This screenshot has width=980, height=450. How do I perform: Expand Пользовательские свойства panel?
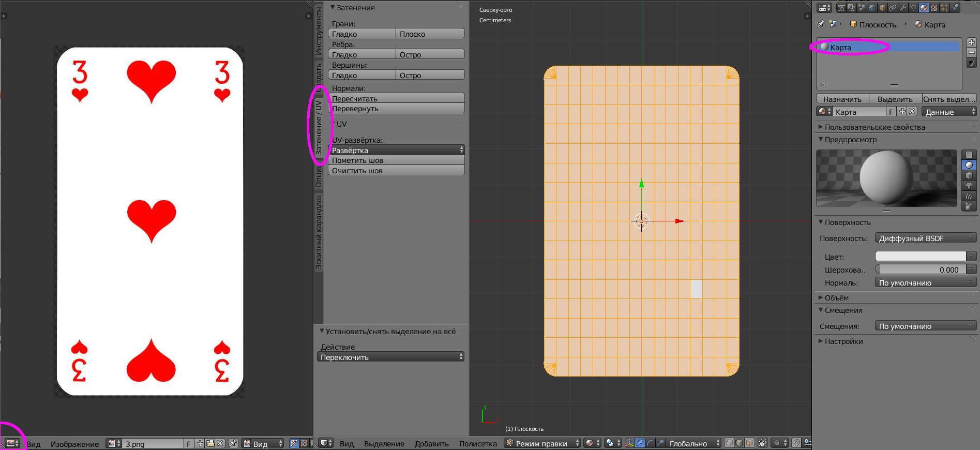tap(874, 127)
